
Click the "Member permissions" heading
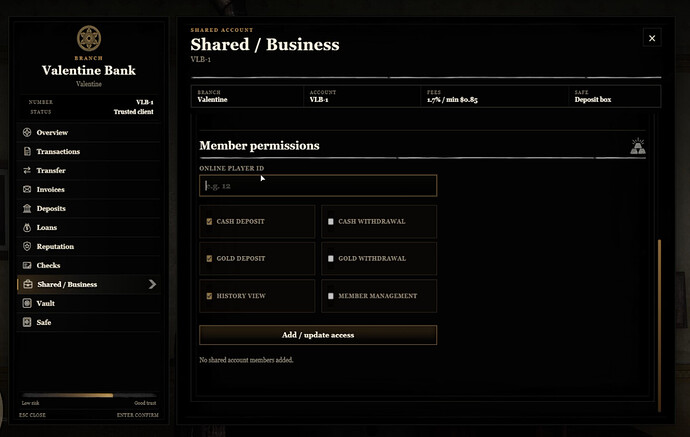[259, 146]
